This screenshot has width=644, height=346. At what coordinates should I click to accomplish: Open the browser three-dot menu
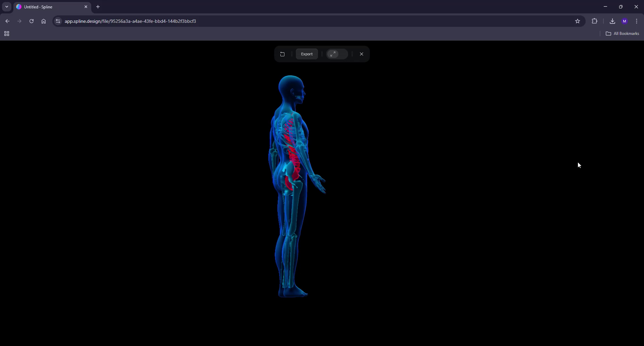pyautogui.click(x=637, y=21)
